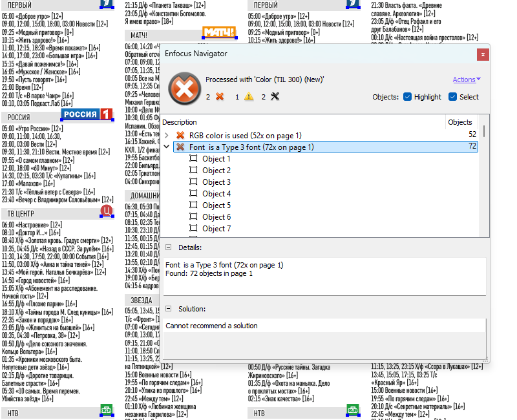Select the Object 5 tree item
Screen dimensions: 517x420
click(216, 205)
